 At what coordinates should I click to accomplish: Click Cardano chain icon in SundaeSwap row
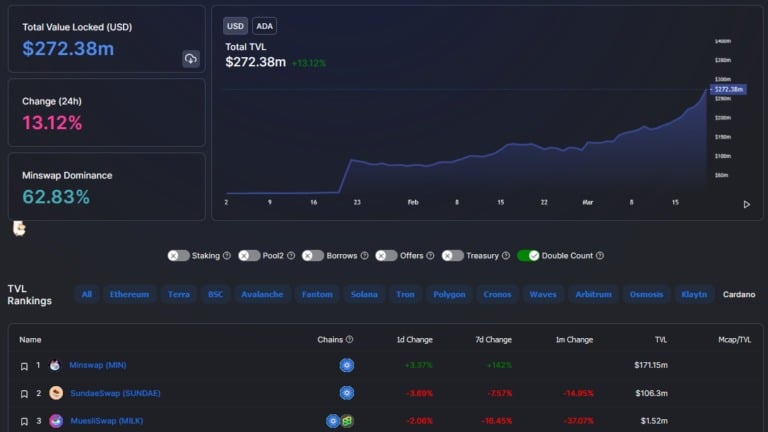[347, 393]
